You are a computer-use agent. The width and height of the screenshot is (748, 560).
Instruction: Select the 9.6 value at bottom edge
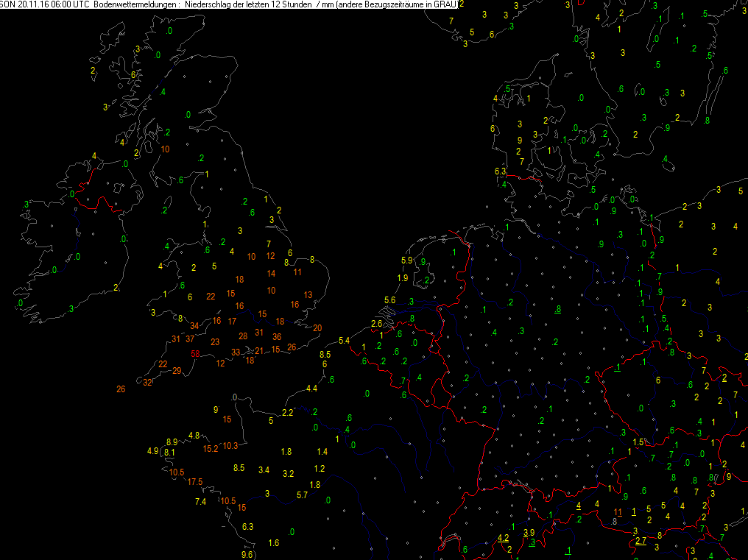pos(247,554)
